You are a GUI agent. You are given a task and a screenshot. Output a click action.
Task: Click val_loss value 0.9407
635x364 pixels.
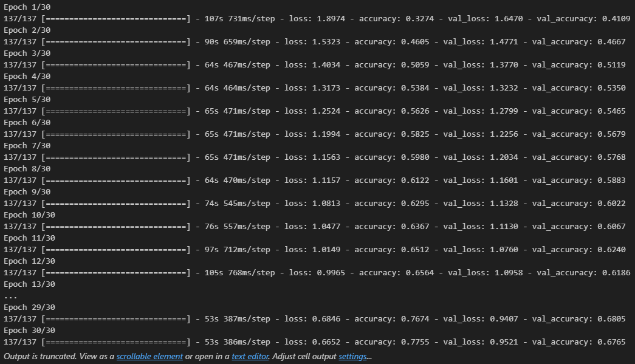504,318
